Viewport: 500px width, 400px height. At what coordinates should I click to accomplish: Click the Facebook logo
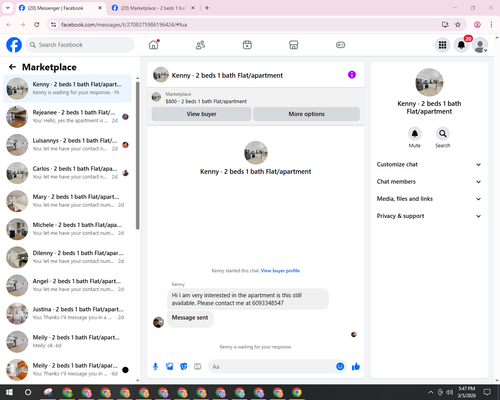[14, 45]
